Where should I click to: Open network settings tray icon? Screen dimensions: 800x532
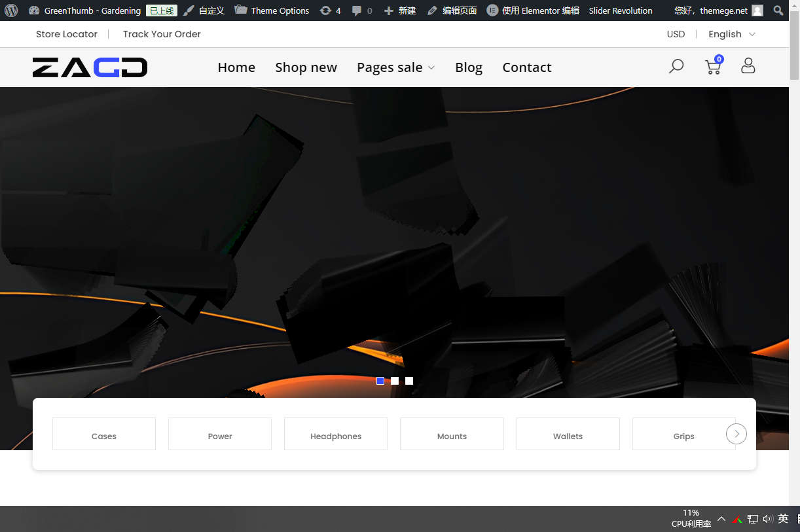(x=753, y=519)
